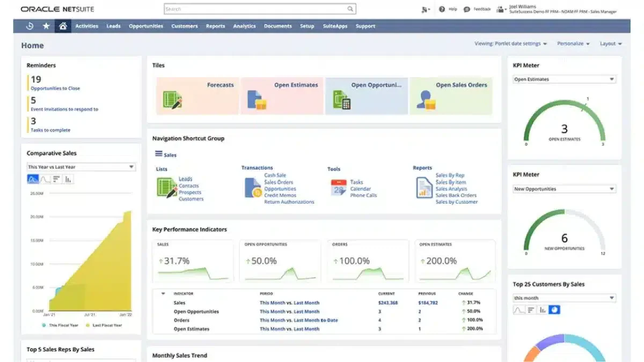Open Tasks to complete reminder

click(50, 130)
